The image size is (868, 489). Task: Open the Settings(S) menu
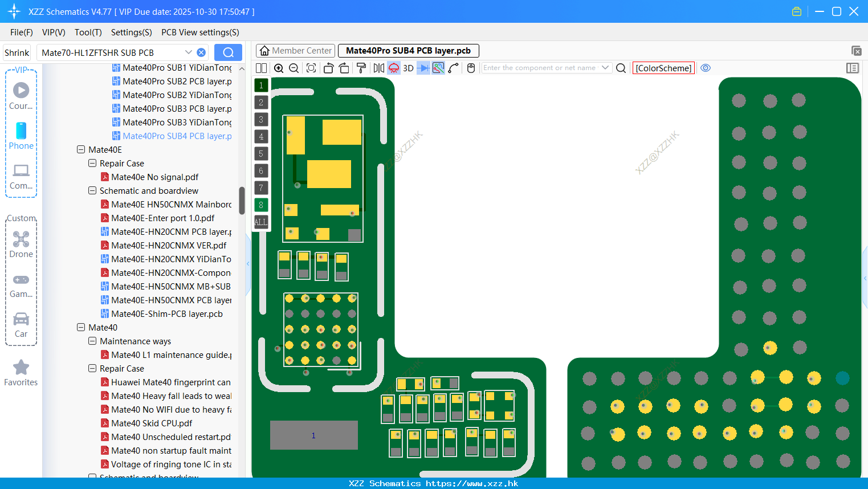click(132, 32)
